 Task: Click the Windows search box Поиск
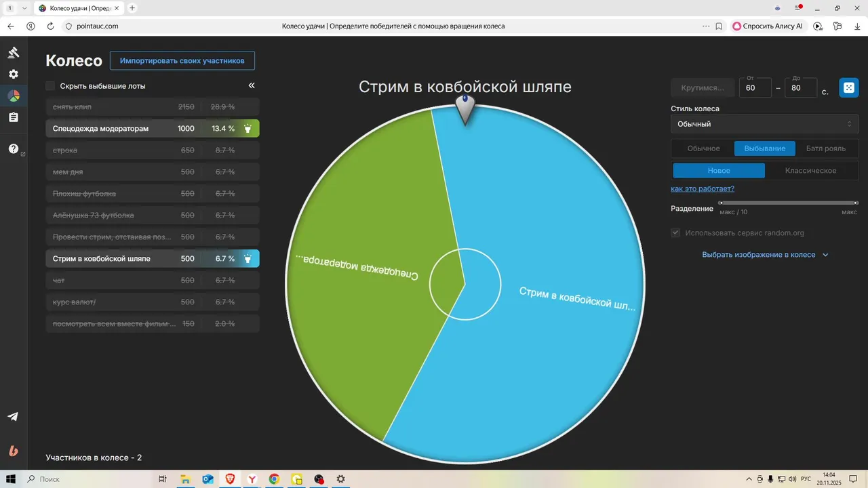[87, 479]
